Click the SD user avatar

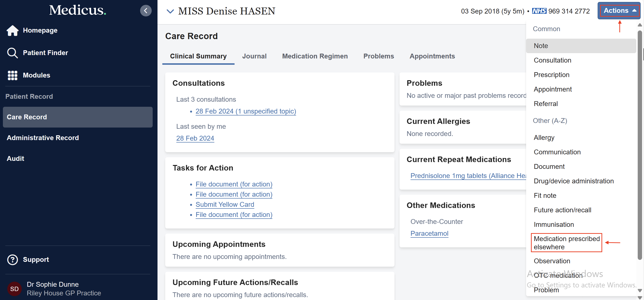14,289
